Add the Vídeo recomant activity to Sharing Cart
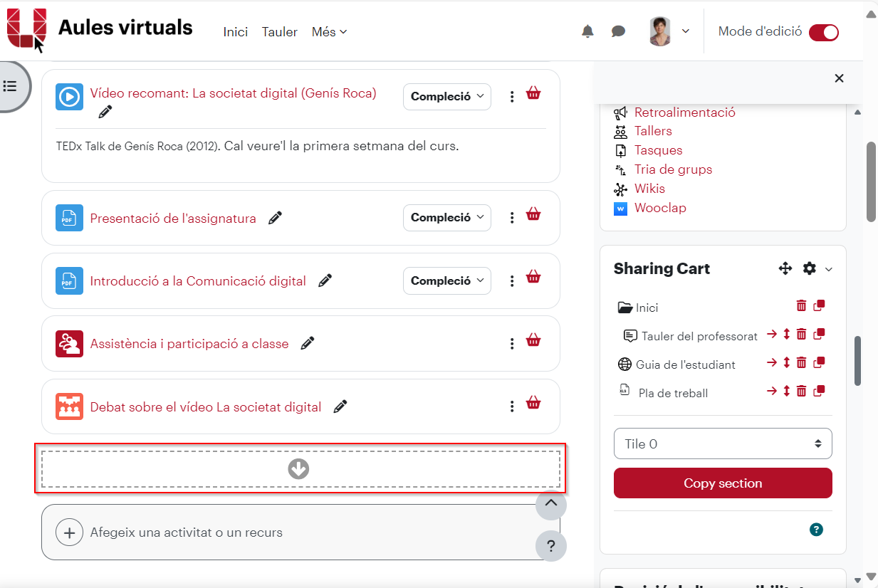The image size is (878, 588). point(533,93)
